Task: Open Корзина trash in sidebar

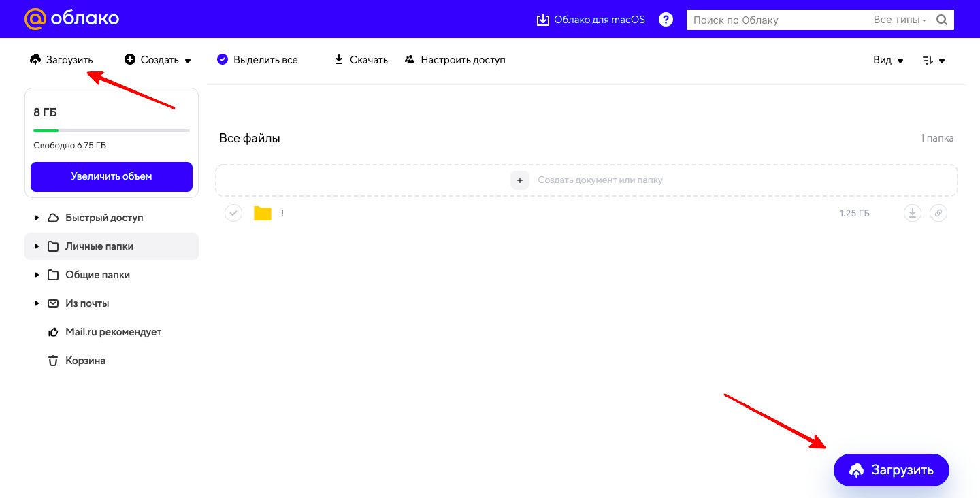Action: point(85,361)
